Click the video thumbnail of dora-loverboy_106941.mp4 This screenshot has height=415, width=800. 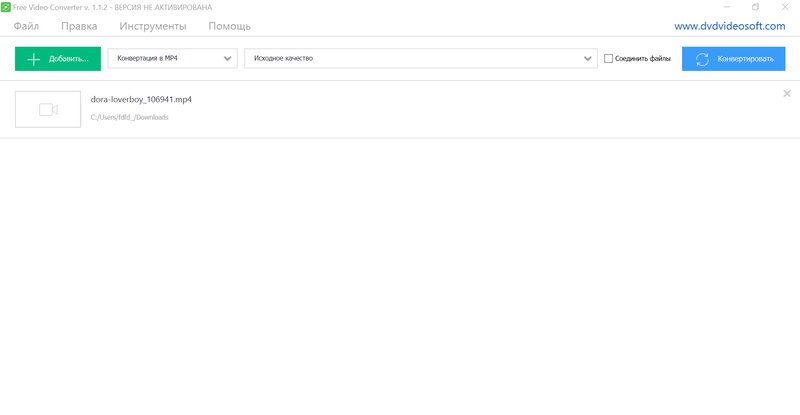pyautogui.click(x=48, y=109)
